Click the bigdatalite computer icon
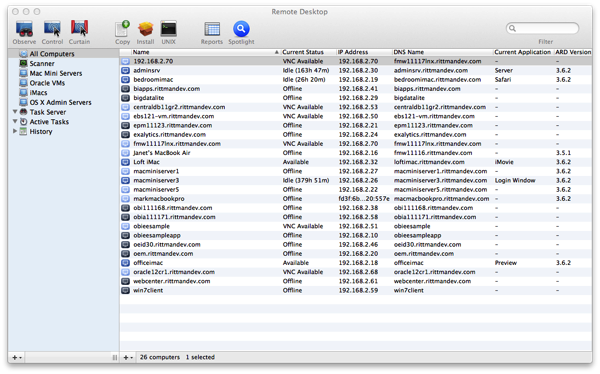 click(x=125, y=98)
